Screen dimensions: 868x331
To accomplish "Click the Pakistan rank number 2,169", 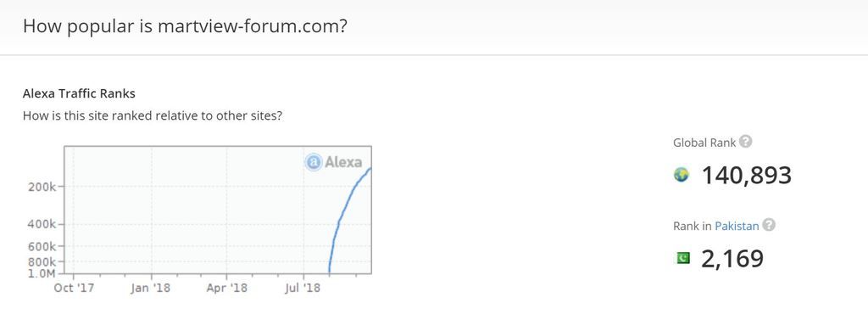I will click(x=732, y=258).
